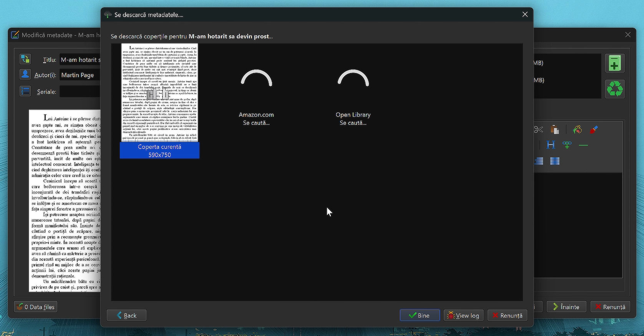
Task: Click the blue H heading style icon
Action: [x=551, y=145]
